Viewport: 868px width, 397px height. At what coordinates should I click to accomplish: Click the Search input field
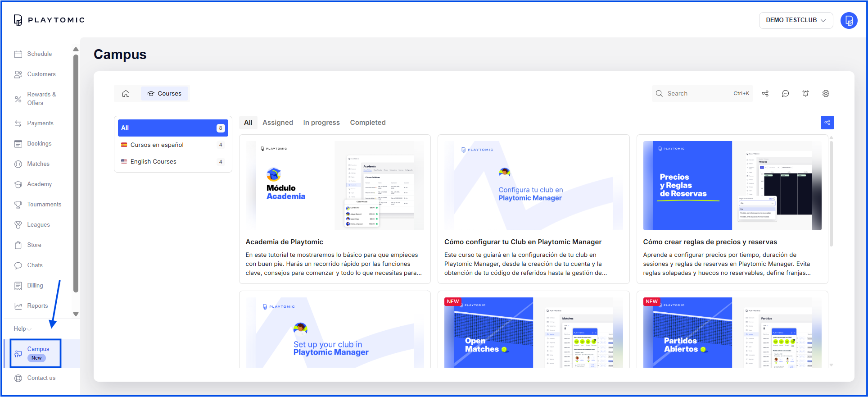(698, 94)
